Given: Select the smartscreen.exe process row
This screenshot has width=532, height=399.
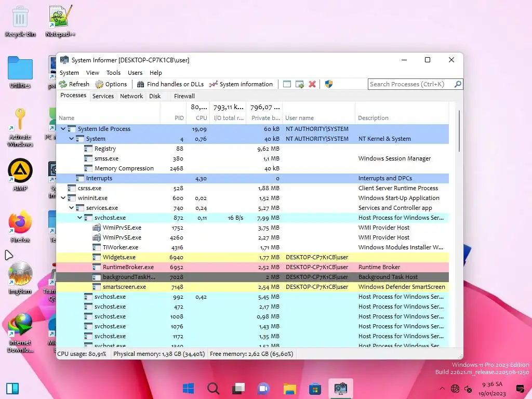Looking at the screenshot, I should click(x=252, y=287).
